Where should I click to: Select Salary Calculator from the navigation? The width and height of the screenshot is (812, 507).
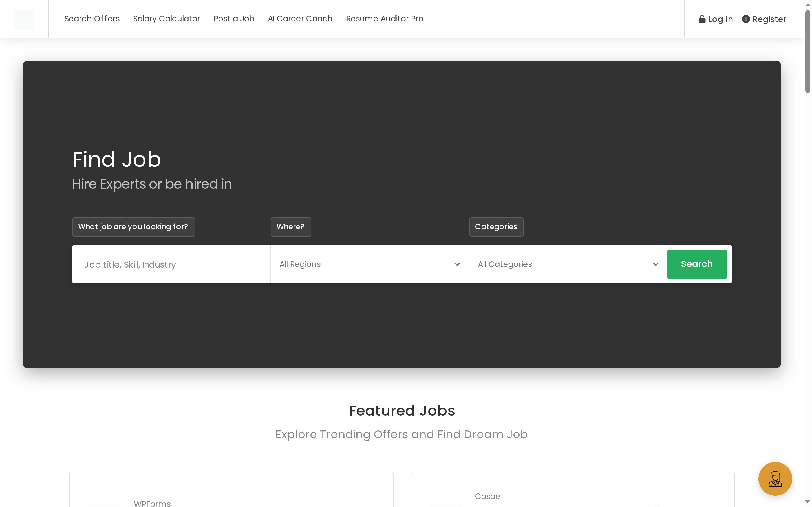pyautogui.click(x=166, y=19)
